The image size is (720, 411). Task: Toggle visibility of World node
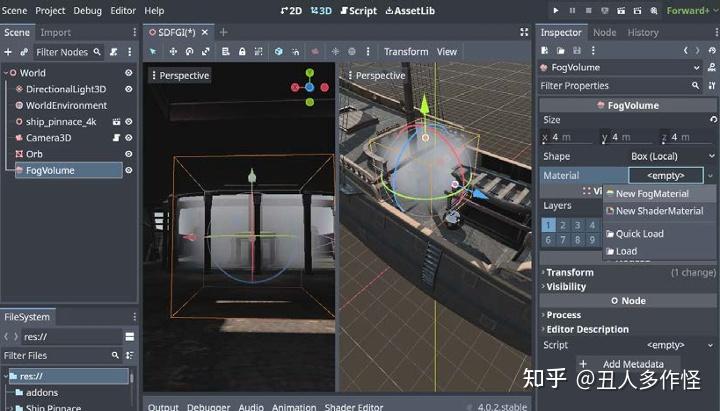click(x=129, y=73)
